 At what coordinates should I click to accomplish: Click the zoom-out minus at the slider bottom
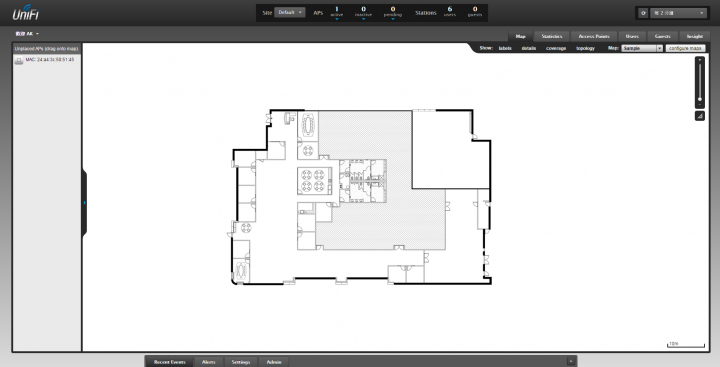(x=699, y=105)
